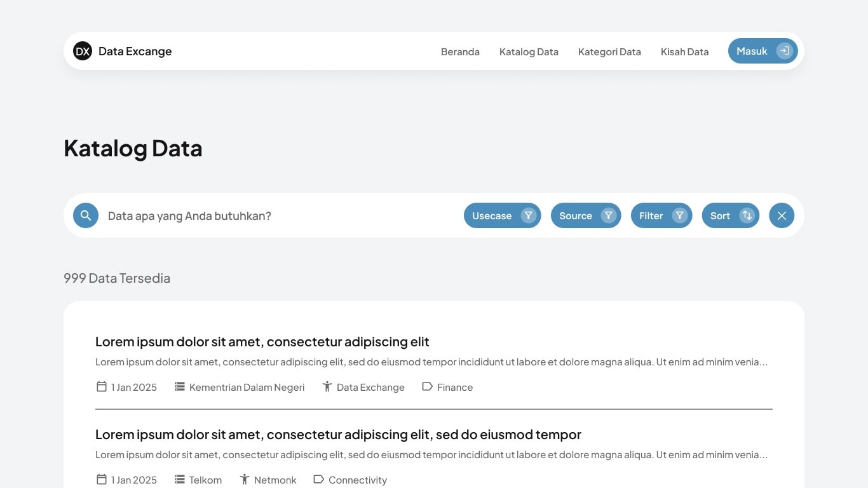Open the Usecase filter dropdown

tap(503, 215)
